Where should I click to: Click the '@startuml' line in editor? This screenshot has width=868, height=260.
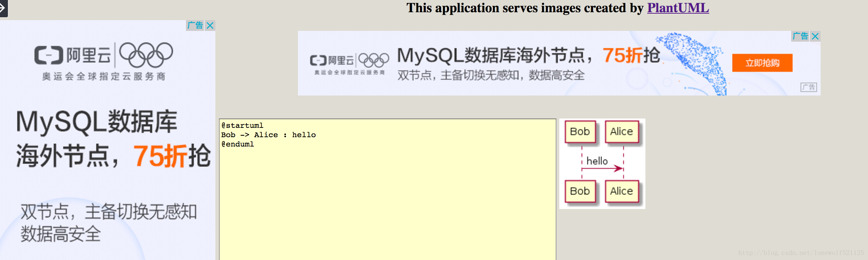[x=242, y=126]
